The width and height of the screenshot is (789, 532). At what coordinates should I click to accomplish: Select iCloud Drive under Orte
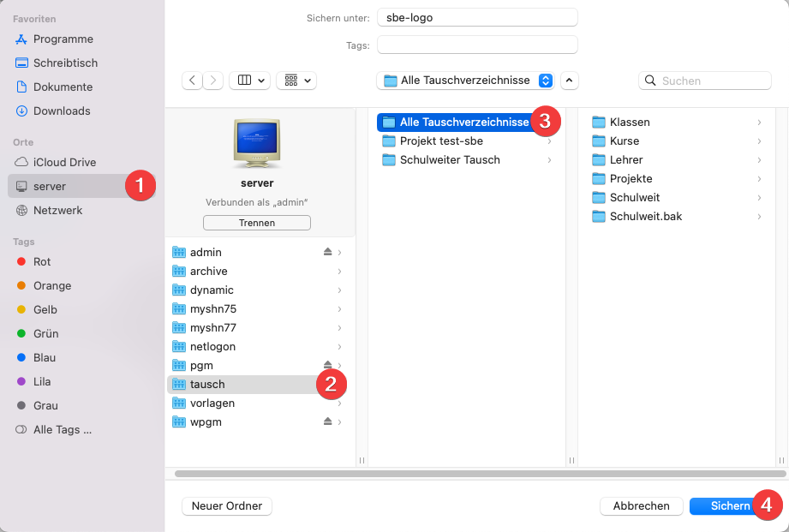pos(56,162)
